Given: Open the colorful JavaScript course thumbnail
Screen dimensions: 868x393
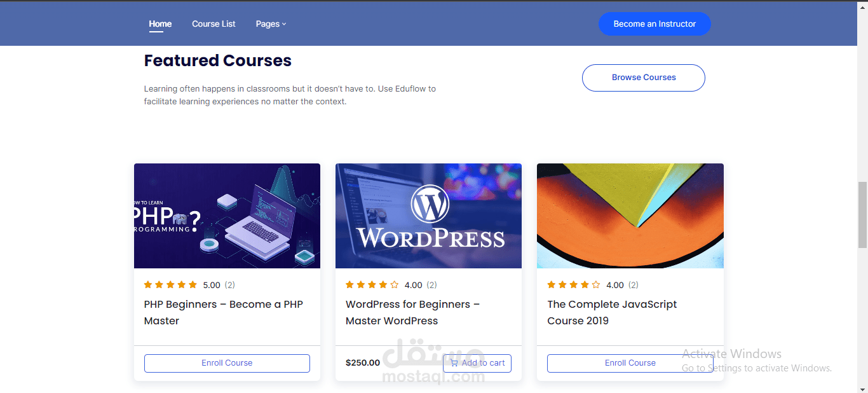Looking at the screenshot, I should coord(630,216).
